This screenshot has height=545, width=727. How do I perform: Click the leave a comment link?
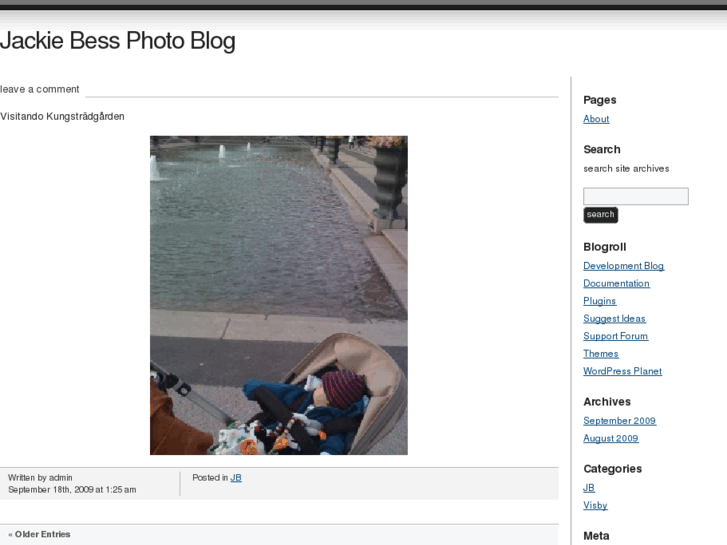click(39, 89)
